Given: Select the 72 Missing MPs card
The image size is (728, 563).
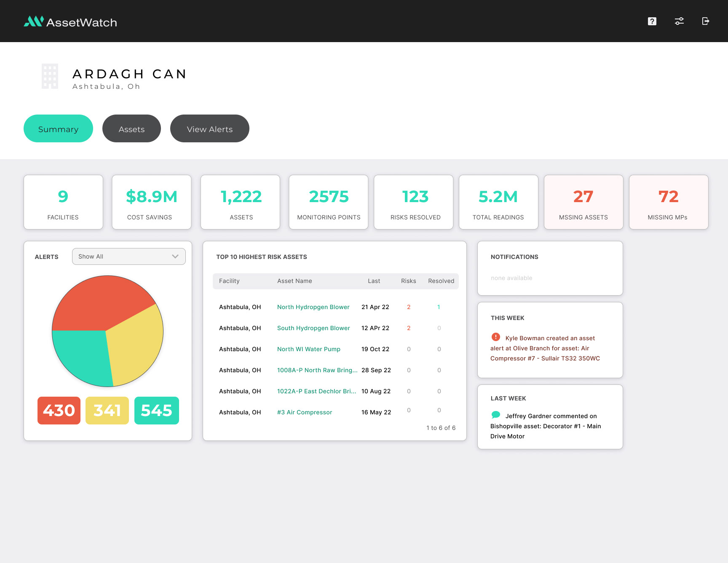Looking at the screenshot, I should (669, 202).
